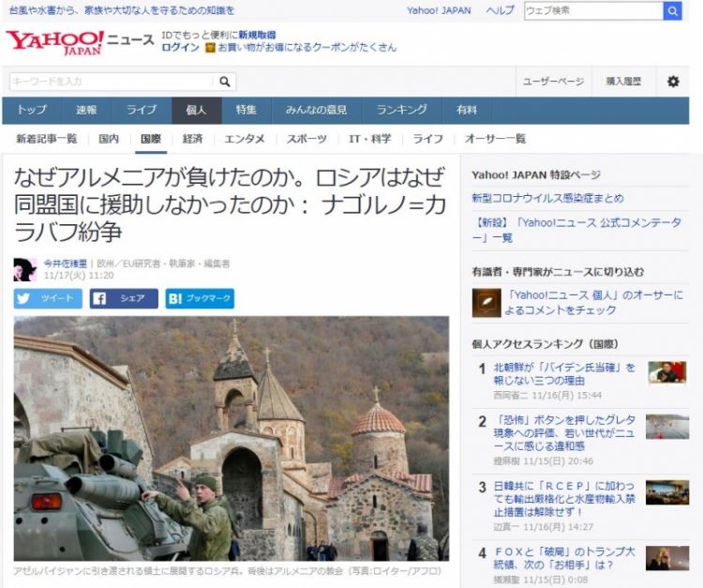
Task: Click the blue web search magnifier button
Action: coord(672,10)
